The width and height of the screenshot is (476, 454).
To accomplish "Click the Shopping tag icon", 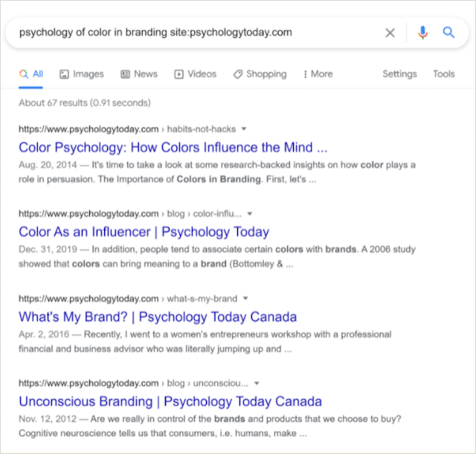I will (238, 74).
